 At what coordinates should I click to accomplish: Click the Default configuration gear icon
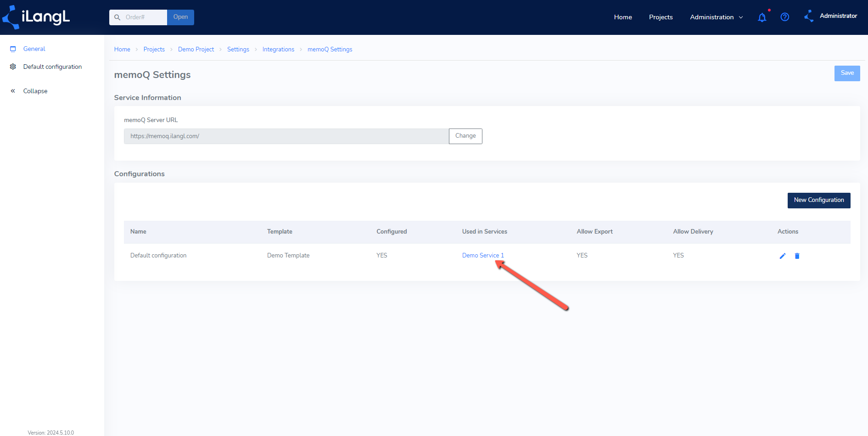pos(13,67)
